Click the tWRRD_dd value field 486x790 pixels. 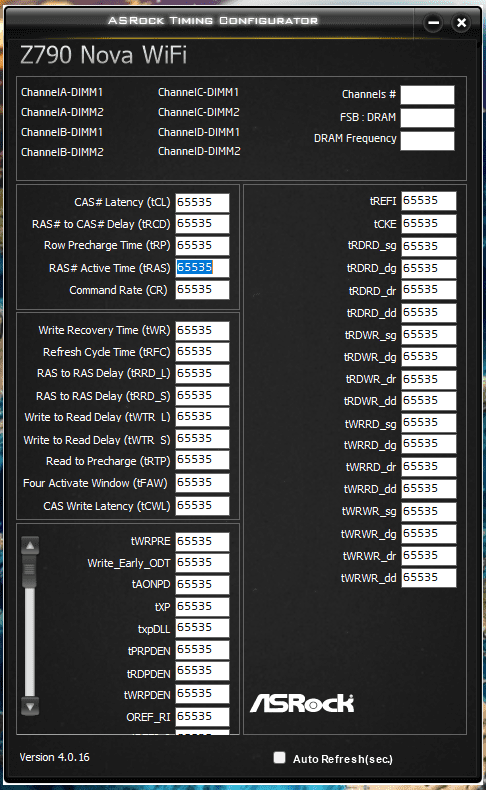[429, 489]
